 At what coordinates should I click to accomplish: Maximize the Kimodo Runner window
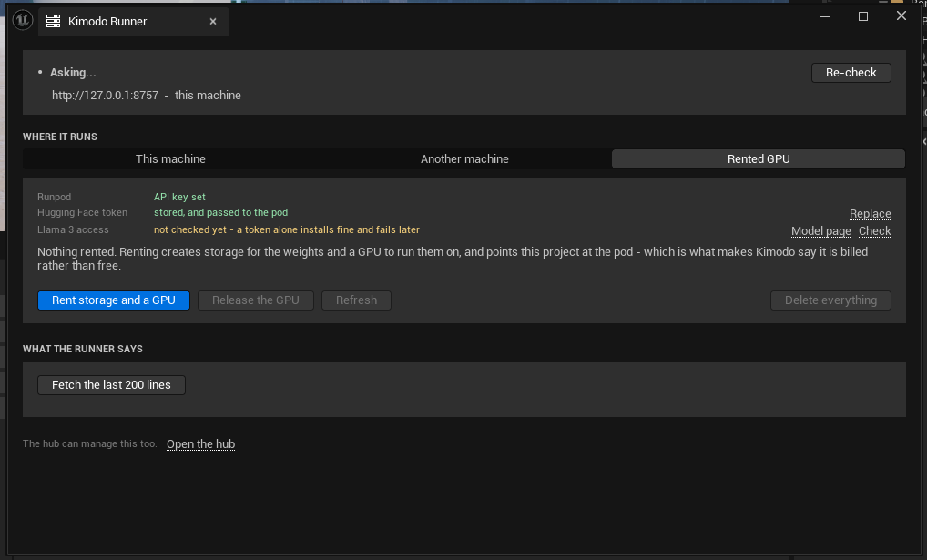[x=862, y=16]
